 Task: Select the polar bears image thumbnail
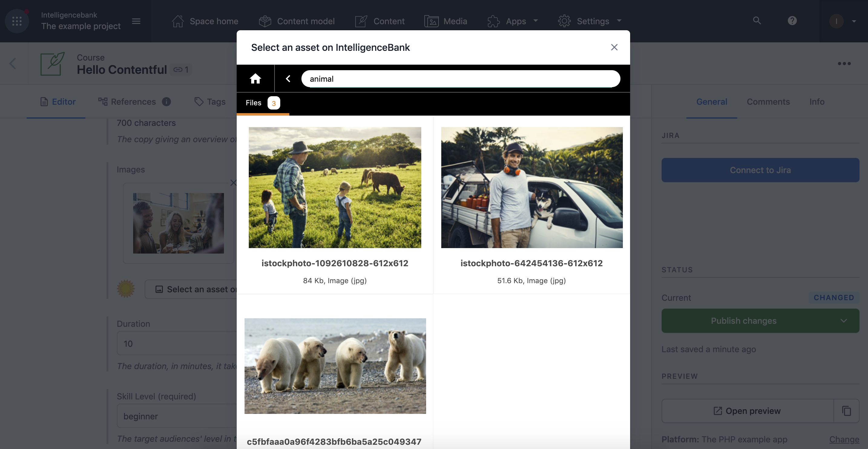(335, 366)
